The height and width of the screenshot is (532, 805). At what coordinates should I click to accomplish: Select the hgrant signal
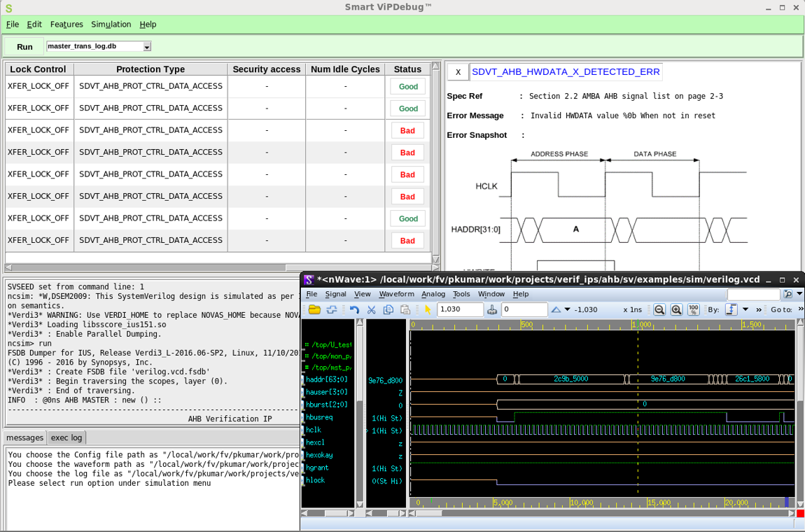317,468
